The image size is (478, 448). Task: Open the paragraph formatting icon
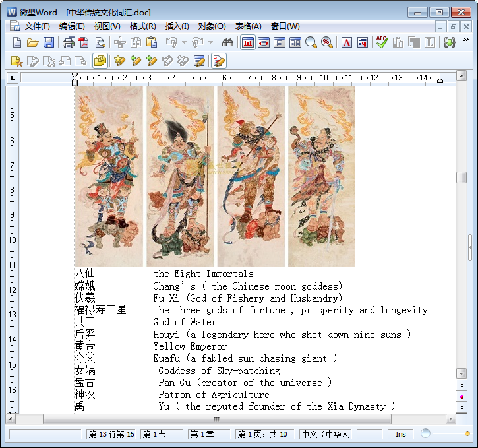pyautogui.click(x=363, y=42)
